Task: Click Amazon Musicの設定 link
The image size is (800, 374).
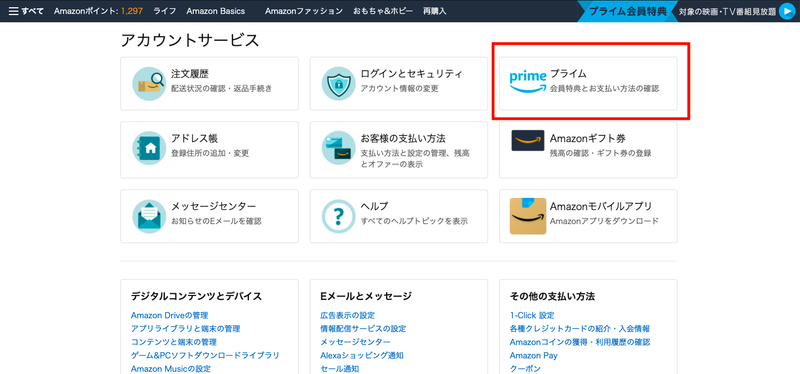Action: (x=171, y=368)
